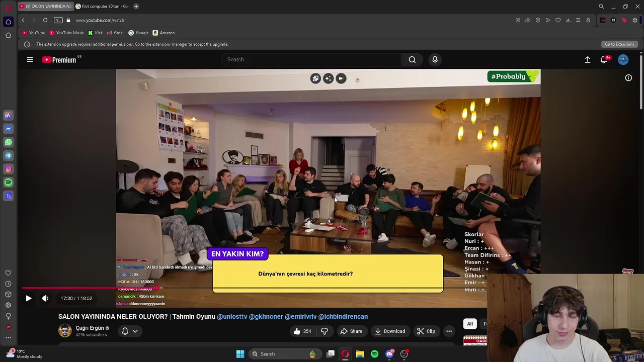The image size is (644, 362).
Task: Add page to bookmarks with heart icon
Action: 558,20
